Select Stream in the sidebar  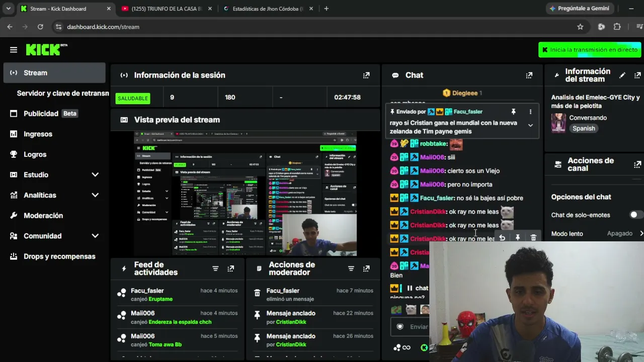pos(54,73)
